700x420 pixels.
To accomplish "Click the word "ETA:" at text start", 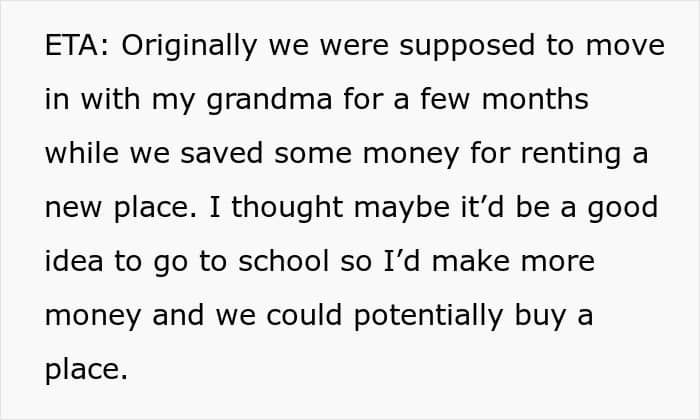I will 77,46.
